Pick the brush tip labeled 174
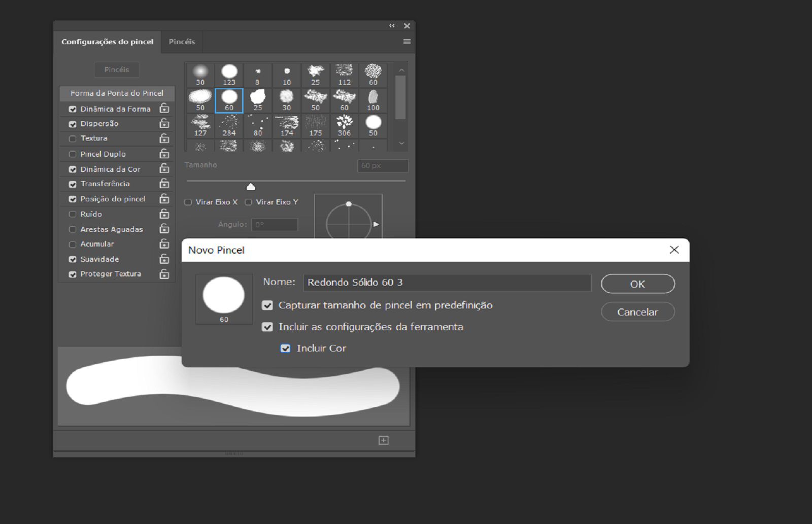The height and width of the screenshot is (524, 812). point(287,126)
